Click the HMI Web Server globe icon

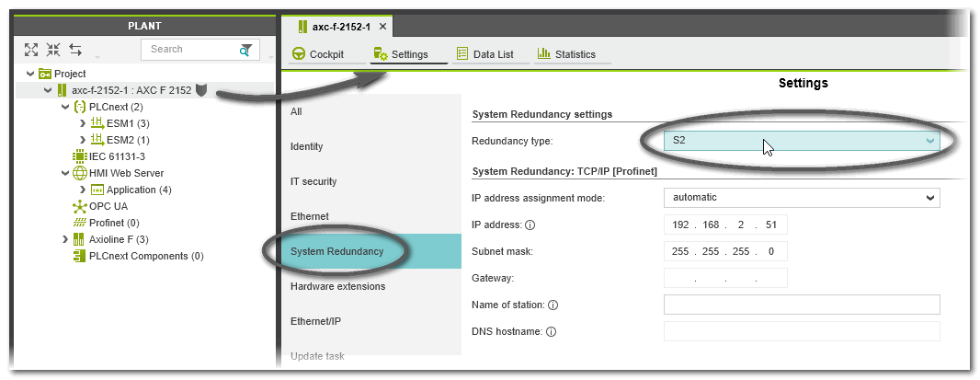(80, 173)
